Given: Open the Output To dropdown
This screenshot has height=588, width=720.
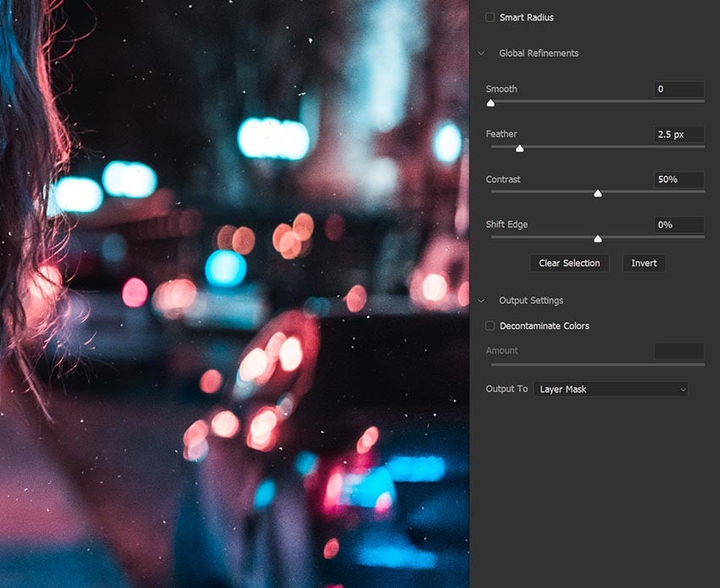Looking at the screenshot, I should click(611, 389).
